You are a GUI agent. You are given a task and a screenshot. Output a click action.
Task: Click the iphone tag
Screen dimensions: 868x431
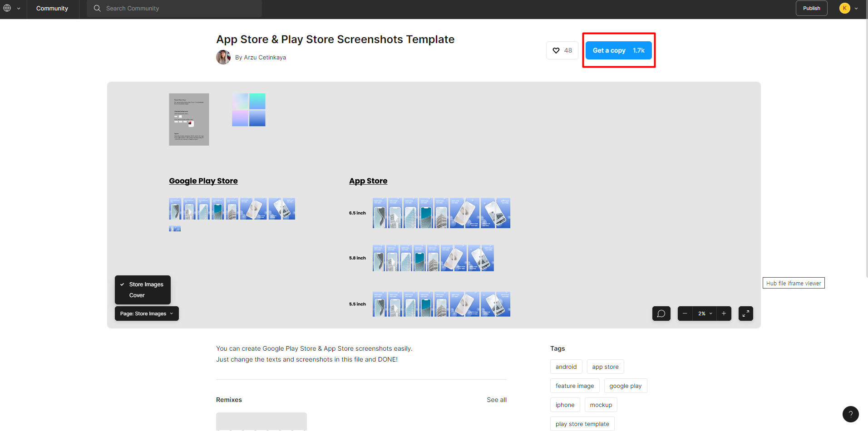coord(565,405)
